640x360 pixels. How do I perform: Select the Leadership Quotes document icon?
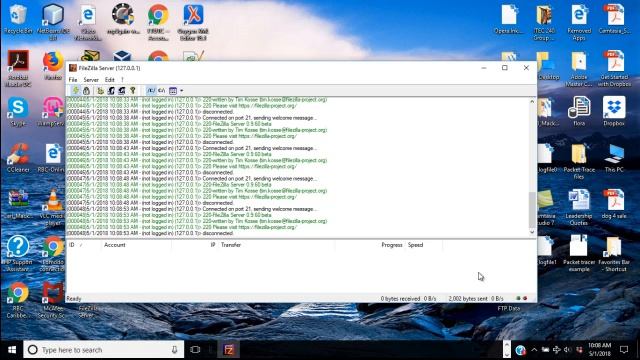point(579,207)
